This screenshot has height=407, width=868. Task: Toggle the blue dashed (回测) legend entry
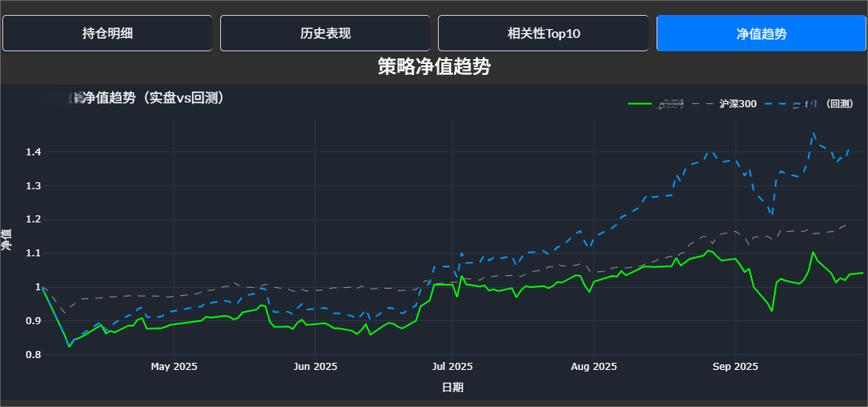coord(809,103)
